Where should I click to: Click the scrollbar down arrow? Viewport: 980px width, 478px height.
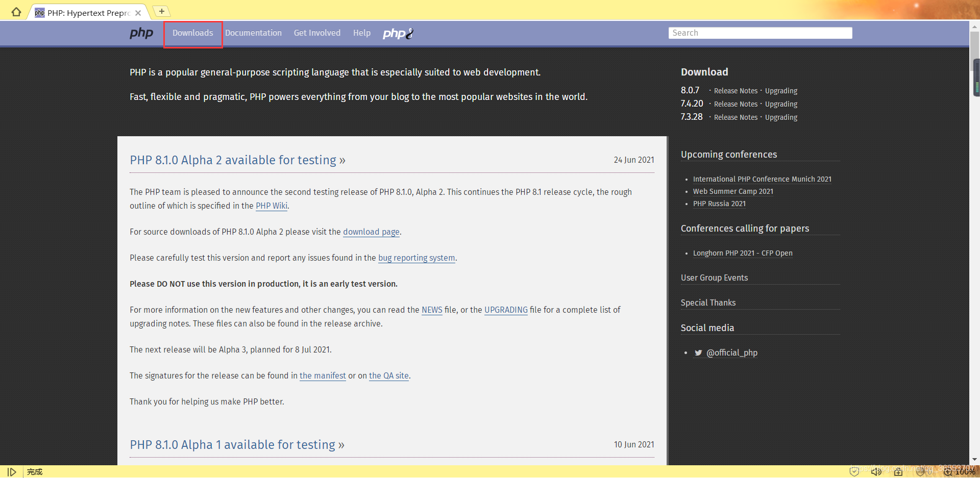click(975, 460)
